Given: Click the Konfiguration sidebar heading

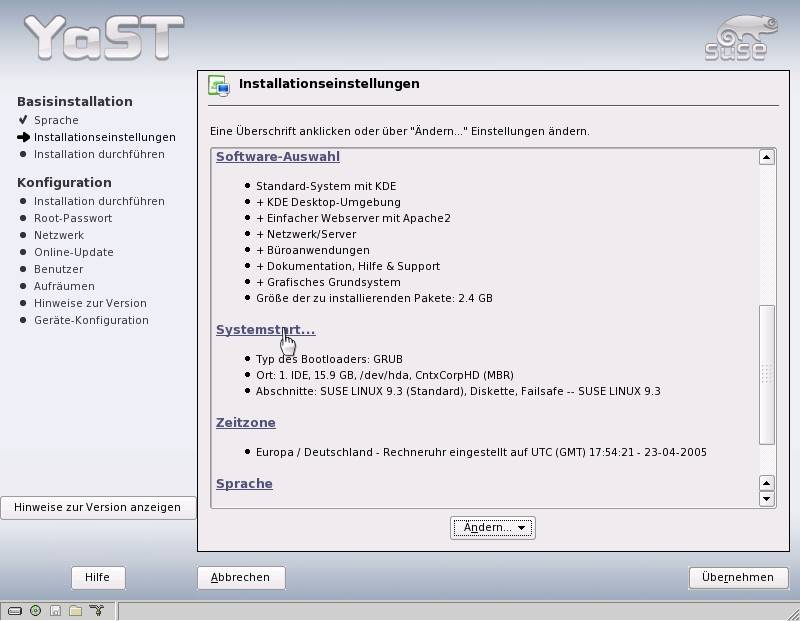Looking at the screenshot, I should 64,183.
